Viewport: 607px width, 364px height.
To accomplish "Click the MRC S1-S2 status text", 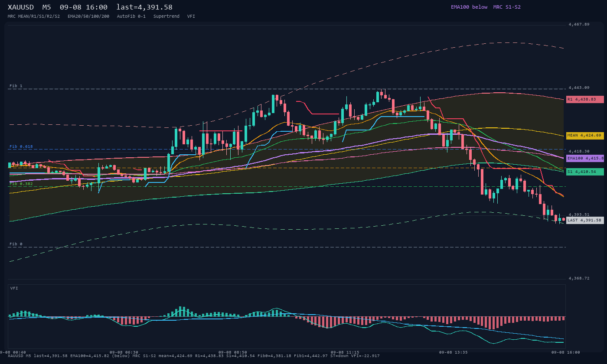I will (x=507, y=7).
